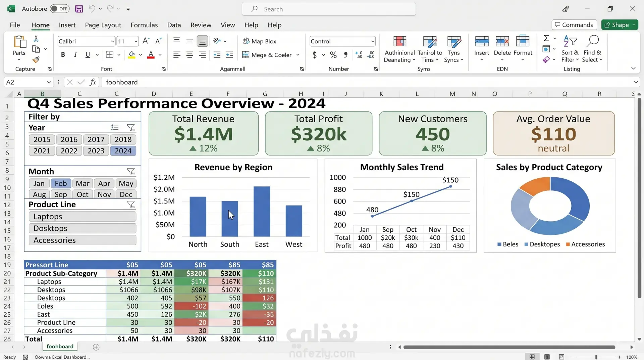Click the Center align icon

pos(190,55)
